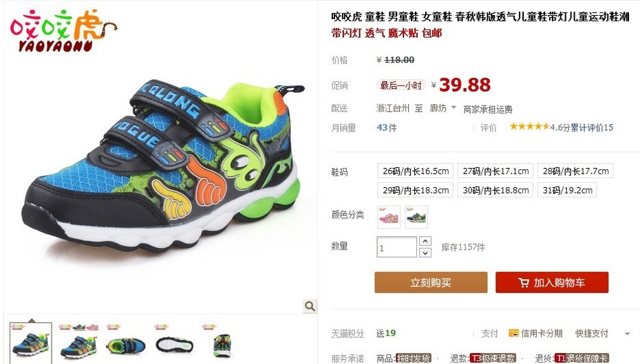Screen dimensions: 640x364
Task: View the two-color shoes pair thumbnail
Action: 78,343
